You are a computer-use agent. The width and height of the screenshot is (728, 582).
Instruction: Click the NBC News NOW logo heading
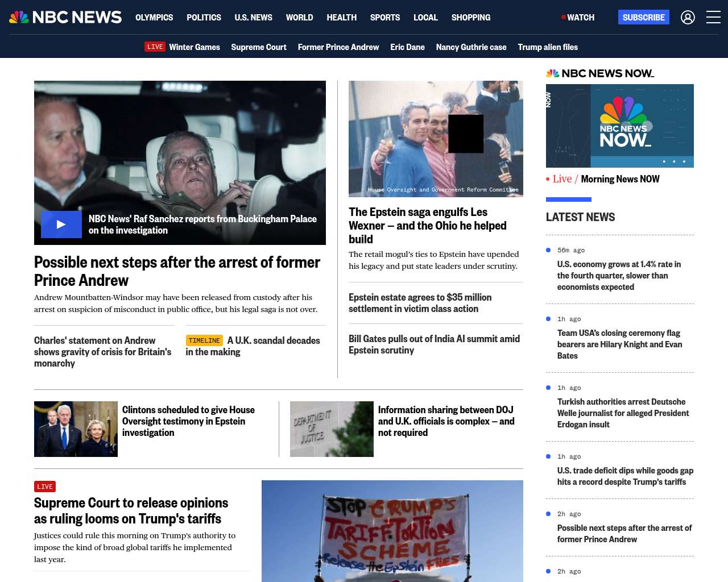point(600,73)
